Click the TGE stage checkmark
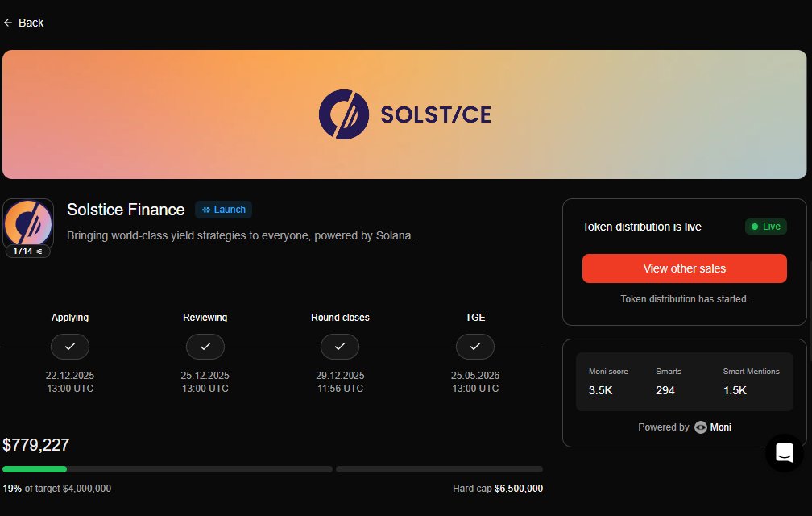812x516 pixels. pyautogui.click(x=475, y=347)
